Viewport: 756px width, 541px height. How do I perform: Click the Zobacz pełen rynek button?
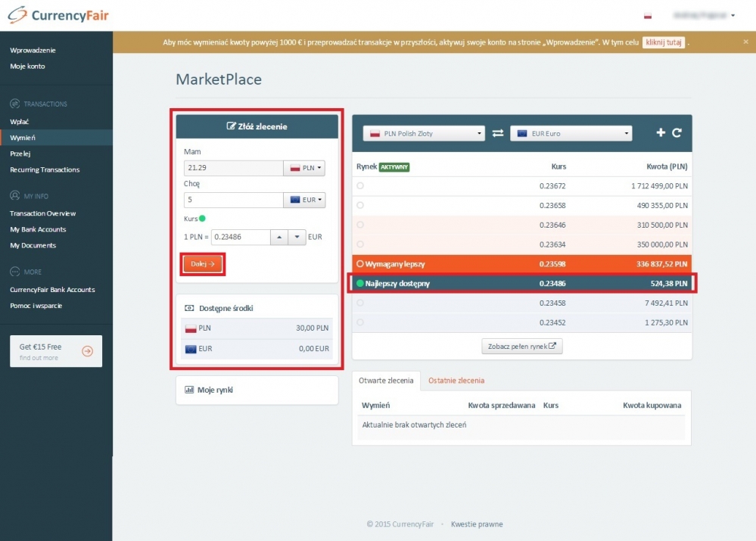[x=522, y=347]
